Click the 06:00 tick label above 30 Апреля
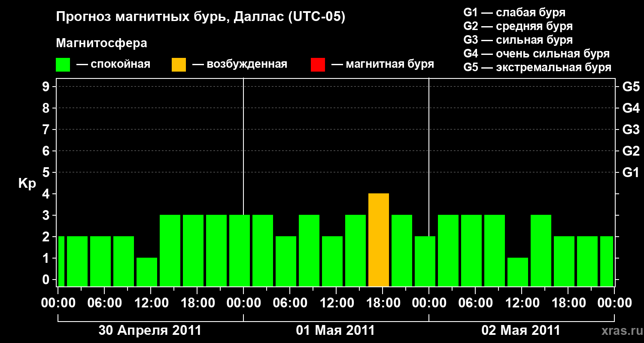 [104, 303]
